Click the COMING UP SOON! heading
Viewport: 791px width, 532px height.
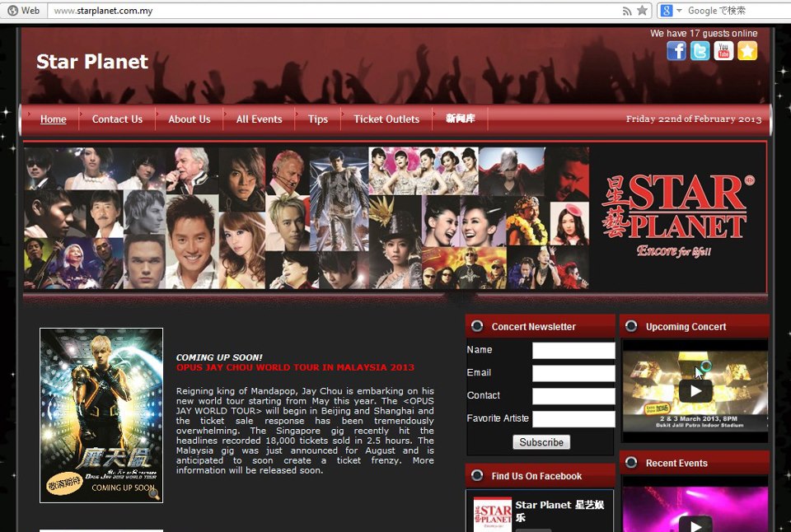[x=219, y=357]
